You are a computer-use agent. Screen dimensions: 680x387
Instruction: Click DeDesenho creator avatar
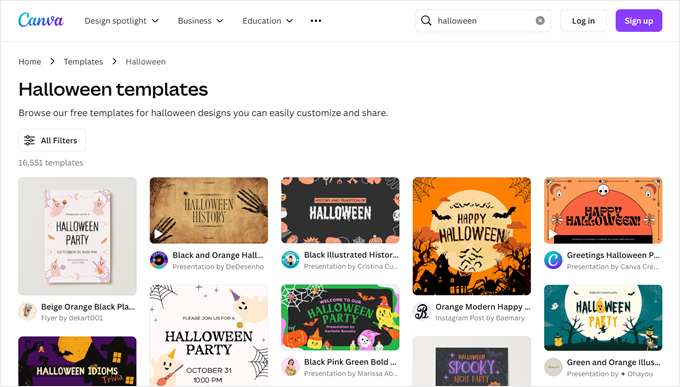click(x=159, y=260)
